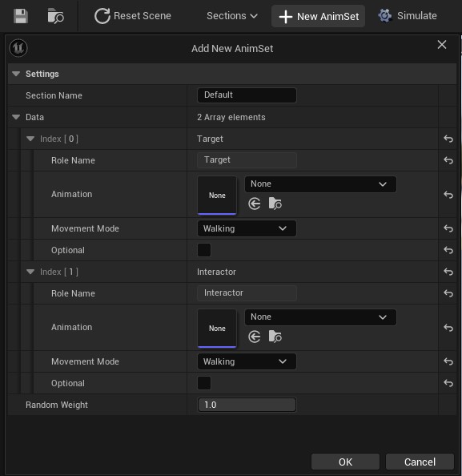Reset Interactor Movement Mode to default
Screen dimensions: 462x476
(448, 361)
